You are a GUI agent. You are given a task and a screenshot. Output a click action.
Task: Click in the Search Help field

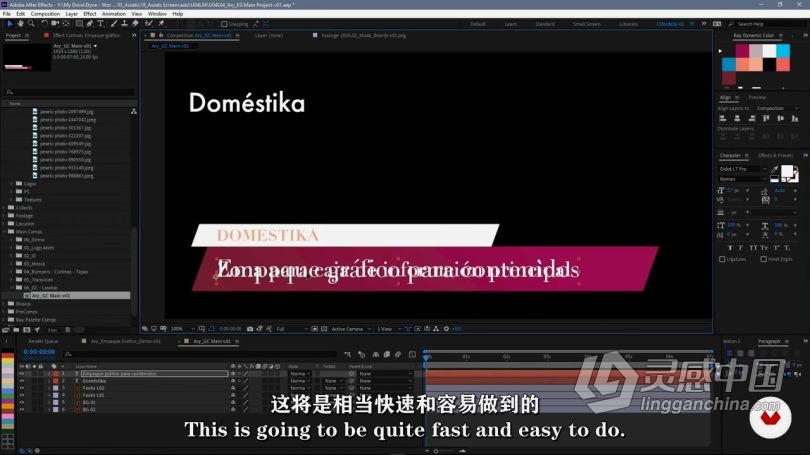click(x=766, y=24)
